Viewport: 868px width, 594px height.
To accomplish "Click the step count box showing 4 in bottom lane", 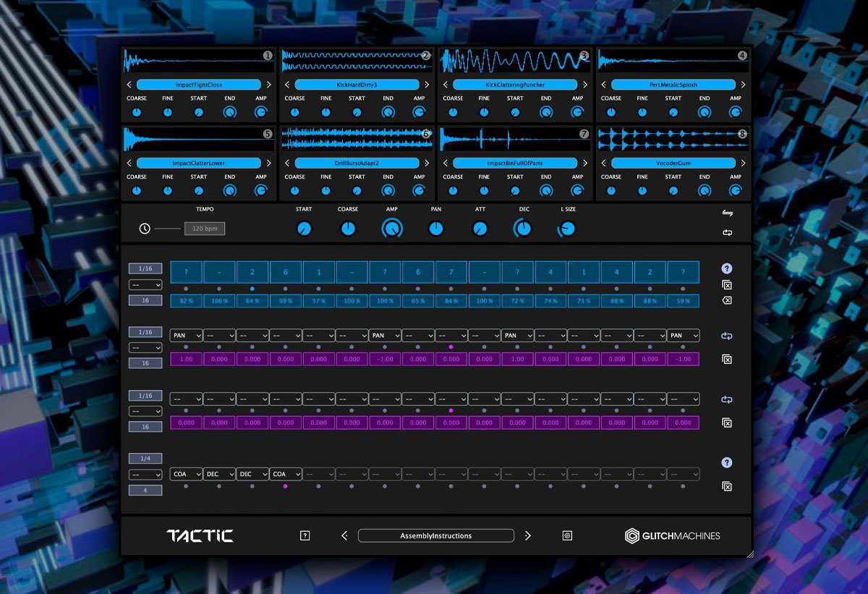I will 145,491.
